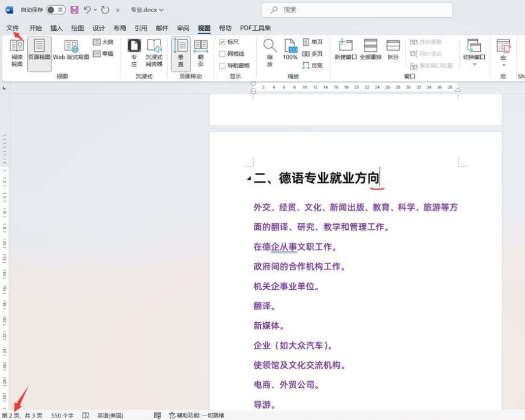
Task: Open Focus mode
Action: click(134, 52)
